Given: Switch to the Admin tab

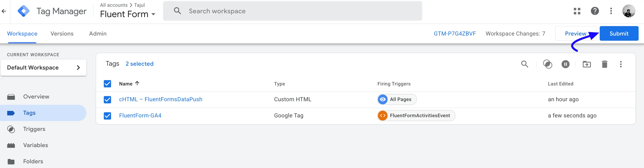Looking at the screenshot, I should tap(98, 34).
